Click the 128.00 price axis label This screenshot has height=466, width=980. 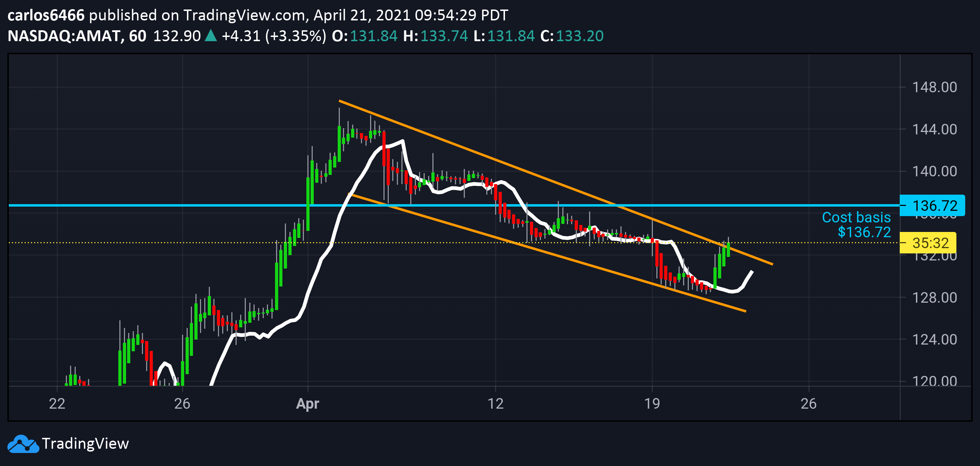tap(934, 298)
